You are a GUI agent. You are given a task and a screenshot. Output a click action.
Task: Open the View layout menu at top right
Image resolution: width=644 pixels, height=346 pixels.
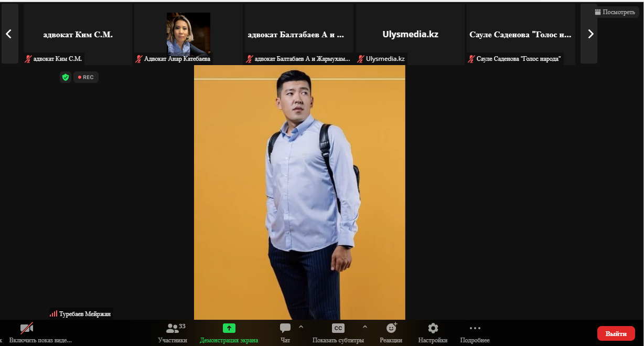tap(615, 12)
